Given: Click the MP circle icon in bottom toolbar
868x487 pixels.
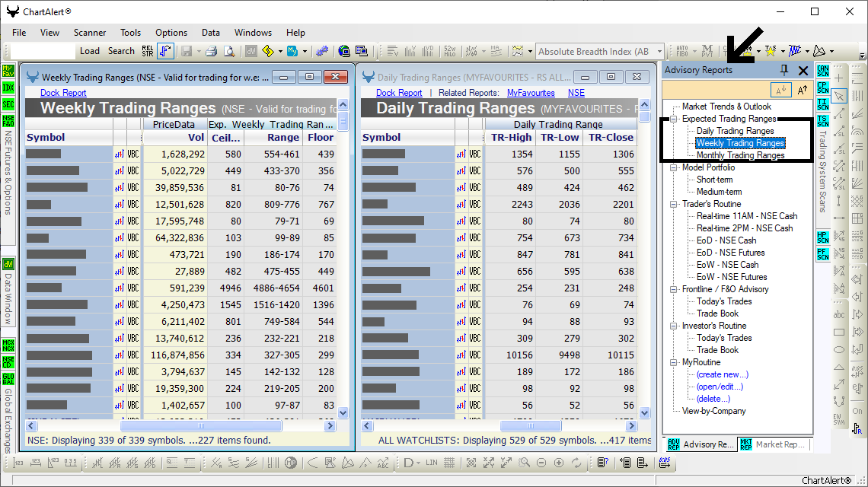Looking at the screenshot, I should click(291, 463).
